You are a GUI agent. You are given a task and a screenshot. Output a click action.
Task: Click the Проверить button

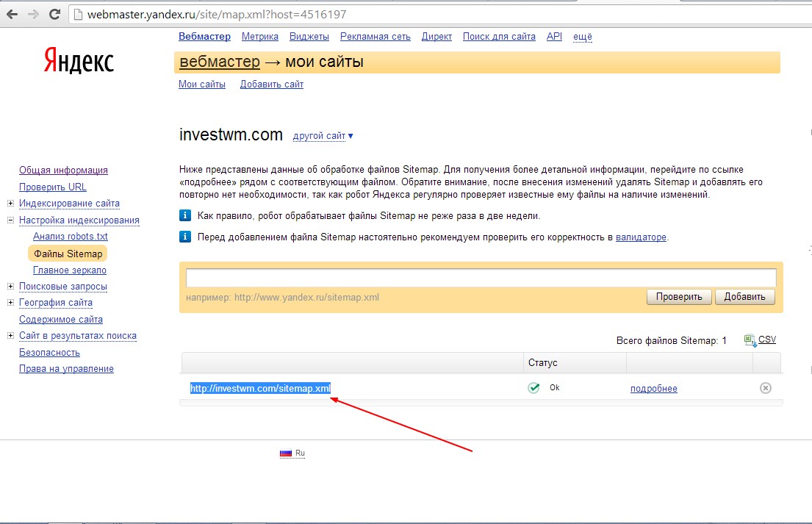679,297
